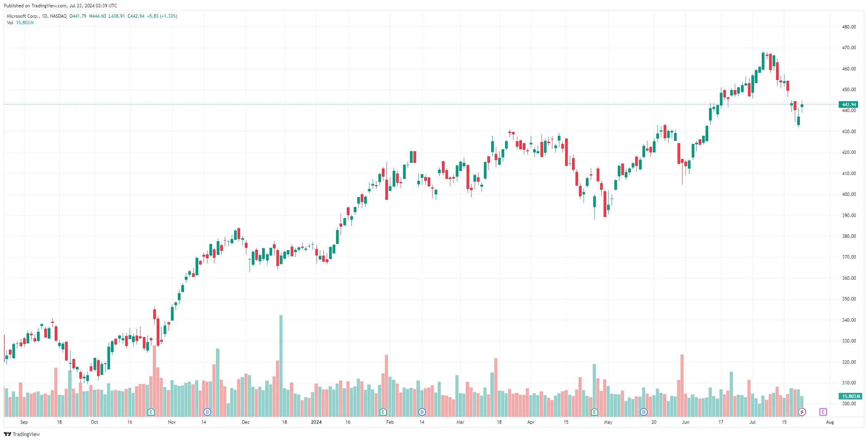Click the Vol indicator label
868x441 pixels.
tap(10, 23)
